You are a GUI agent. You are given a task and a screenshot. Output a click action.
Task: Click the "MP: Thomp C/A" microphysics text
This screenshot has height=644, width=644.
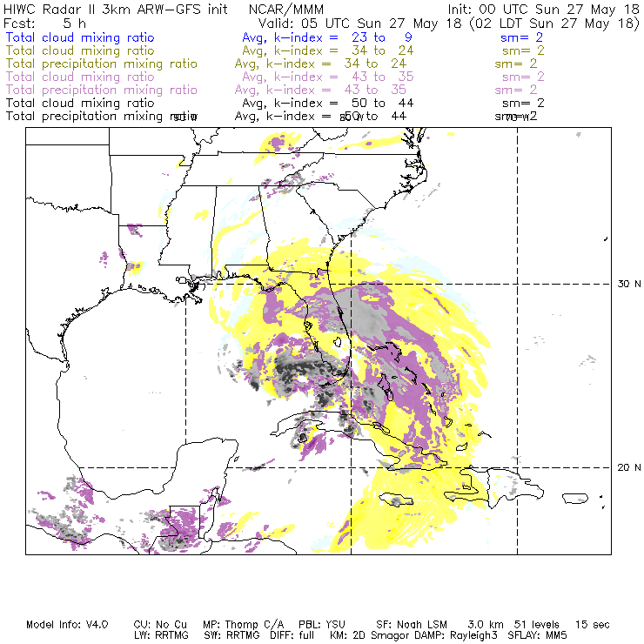coord(243,625)
